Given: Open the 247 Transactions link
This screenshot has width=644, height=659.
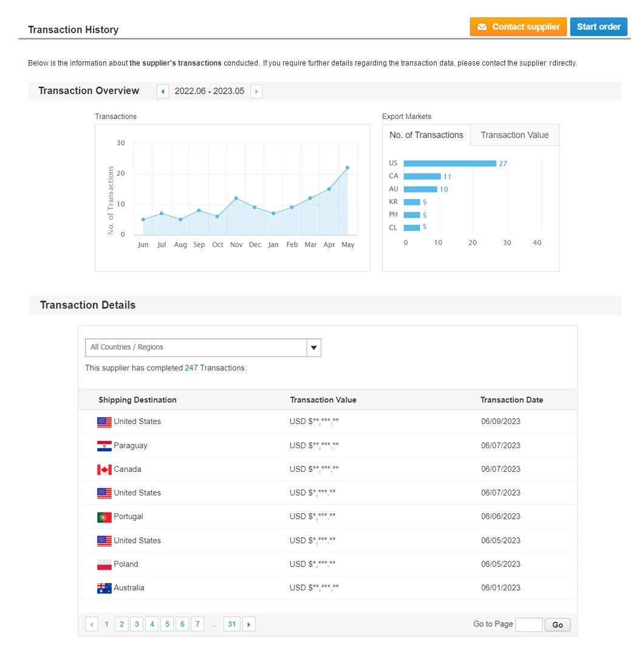Looking at the screenshot, I should coord(191,368).
